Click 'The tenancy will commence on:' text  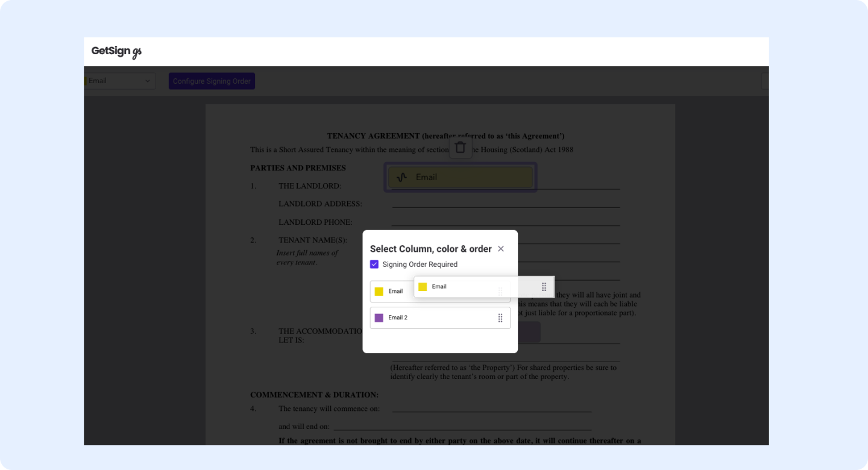pos(329,409)
